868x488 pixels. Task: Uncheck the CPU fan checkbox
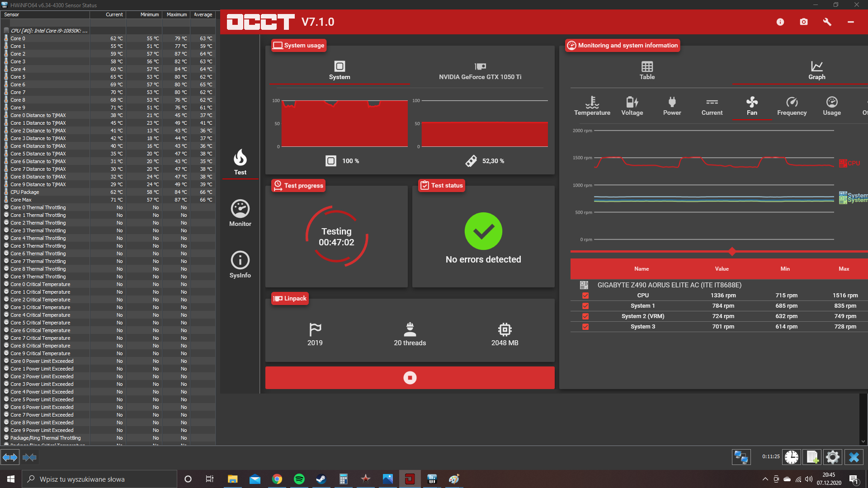click(x=585, y=296)
